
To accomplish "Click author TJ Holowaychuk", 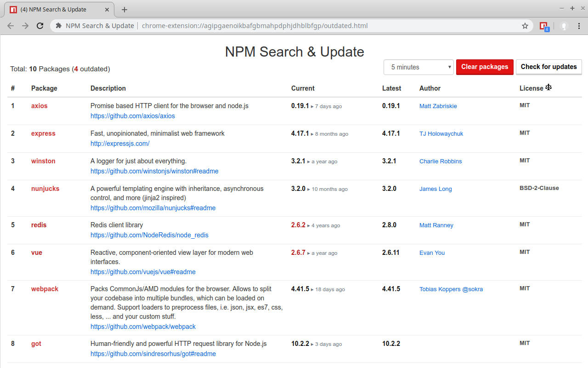I will [x=441, y=134].
